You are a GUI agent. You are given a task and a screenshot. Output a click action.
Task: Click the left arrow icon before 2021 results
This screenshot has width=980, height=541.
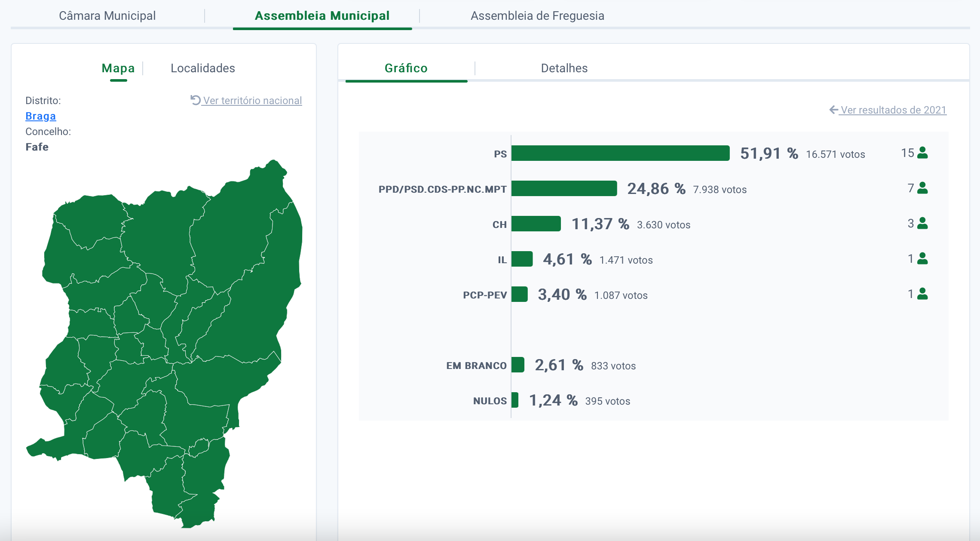pyautogui.click(x=833, y=110)
